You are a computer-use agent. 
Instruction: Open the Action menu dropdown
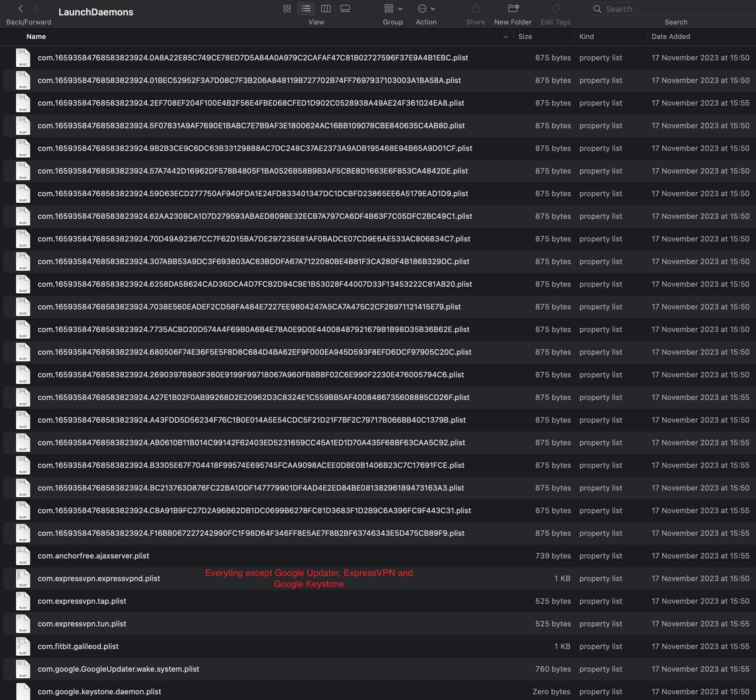click(x=426, y=9)
